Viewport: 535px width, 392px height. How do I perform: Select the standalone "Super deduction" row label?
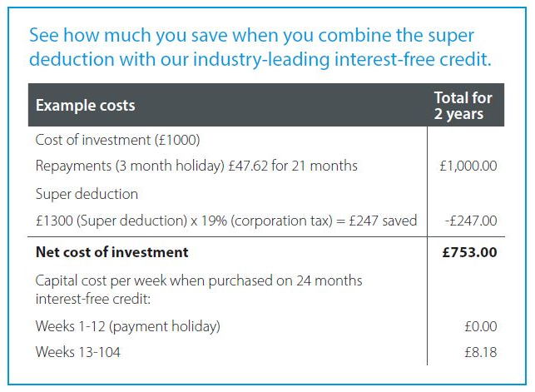coord(87,194)
